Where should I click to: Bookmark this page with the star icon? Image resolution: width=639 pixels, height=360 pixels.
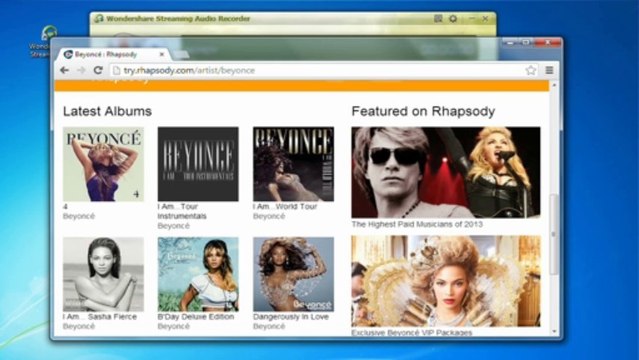point(531,70)
